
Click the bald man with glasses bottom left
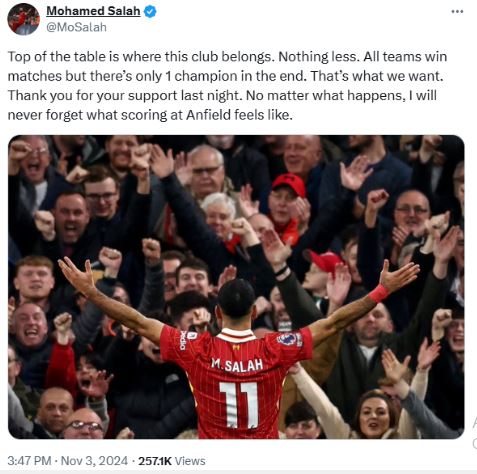pyautogui.click(x=83, y=424)
